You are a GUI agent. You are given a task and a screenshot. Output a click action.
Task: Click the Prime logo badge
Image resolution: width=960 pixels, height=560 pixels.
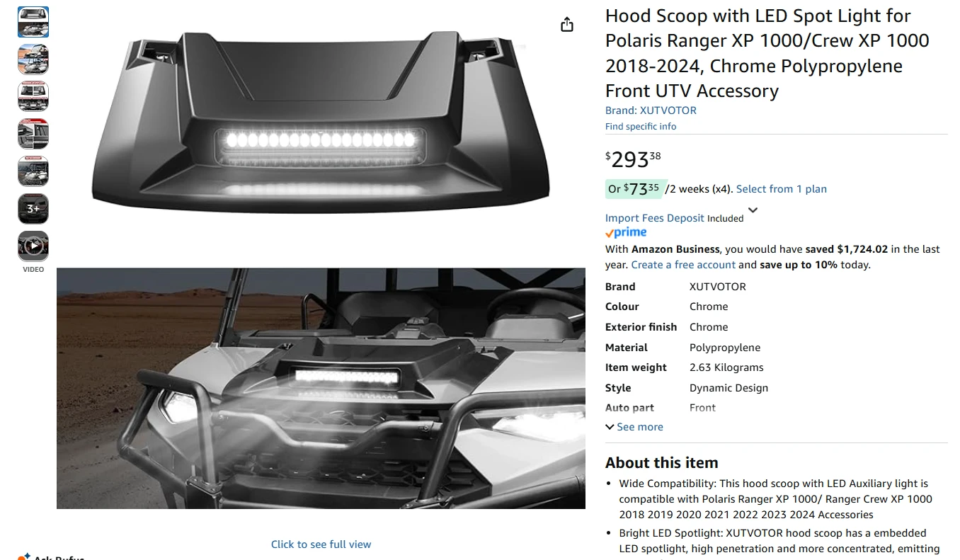pos(626,232)
